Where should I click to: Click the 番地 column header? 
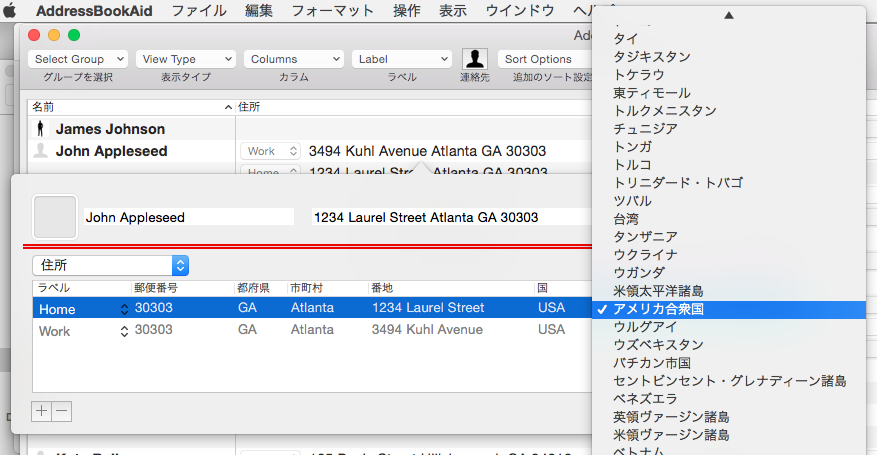451,288
